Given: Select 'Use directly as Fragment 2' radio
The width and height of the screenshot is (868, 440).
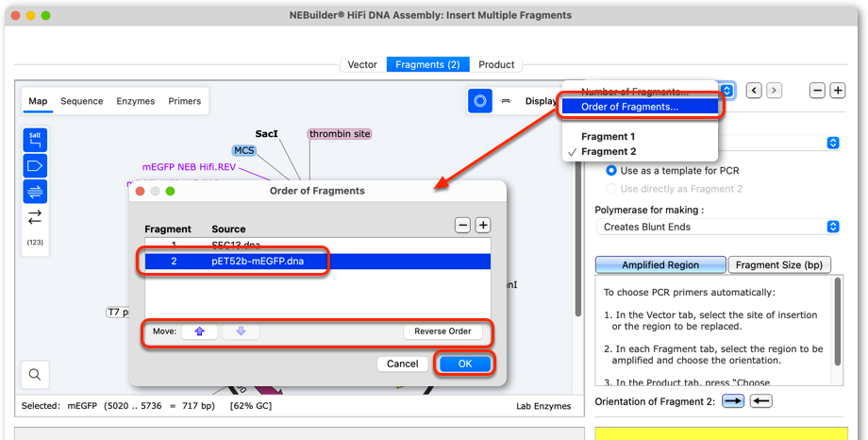Looking at the screenshot, I should [611, 189].
